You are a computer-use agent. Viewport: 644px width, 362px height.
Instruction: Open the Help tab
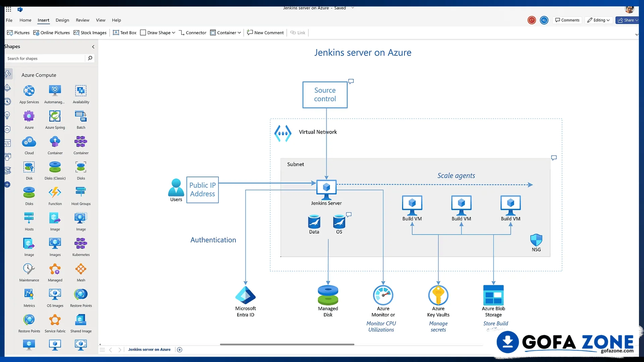point(116,20)
